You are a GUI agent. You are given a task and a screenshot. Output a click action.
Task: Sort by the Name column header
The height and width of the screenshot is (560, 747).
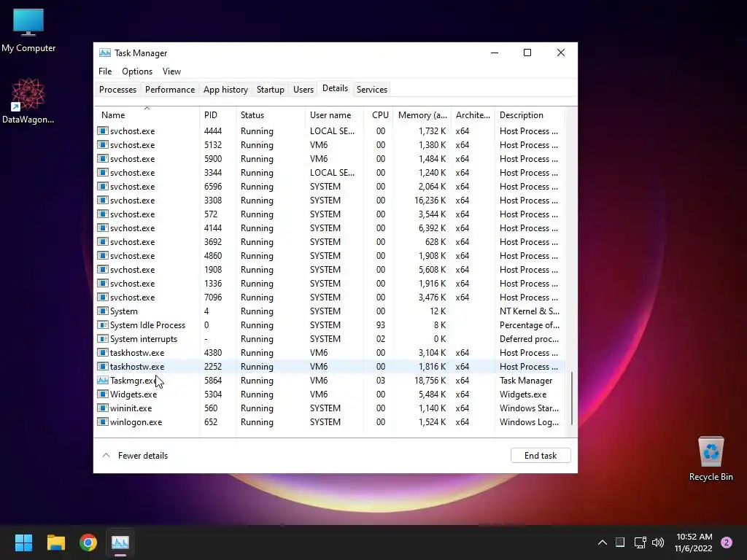(x=147, y=114)
